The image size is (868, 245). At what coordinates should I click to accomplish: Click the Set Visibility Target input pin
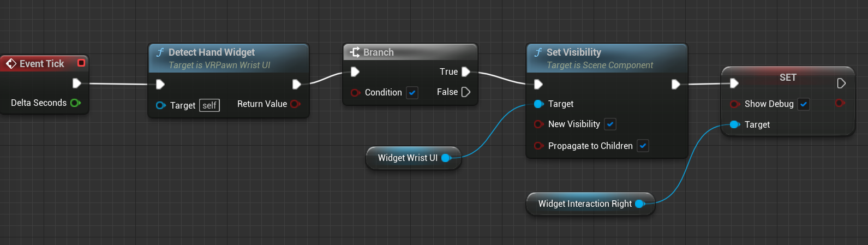(x=538, y=104)
